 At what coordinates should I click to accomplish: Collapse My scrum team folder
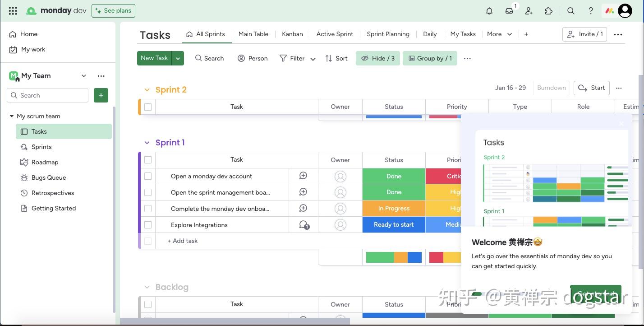coord(12,116)
